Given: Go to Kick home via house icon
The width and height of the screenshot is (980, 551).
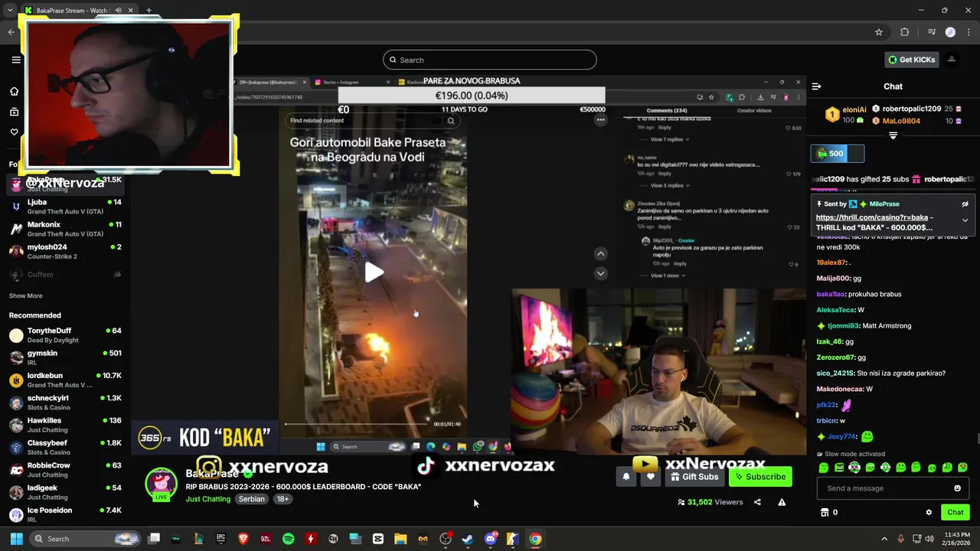Looking at the screenshot, I should tap(14, 91).
